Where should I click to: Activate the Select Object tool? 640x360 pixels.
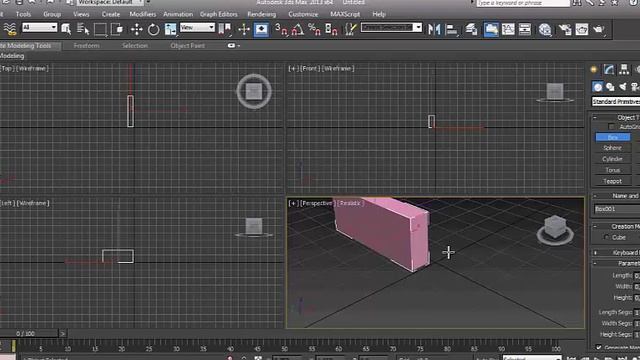66,29
